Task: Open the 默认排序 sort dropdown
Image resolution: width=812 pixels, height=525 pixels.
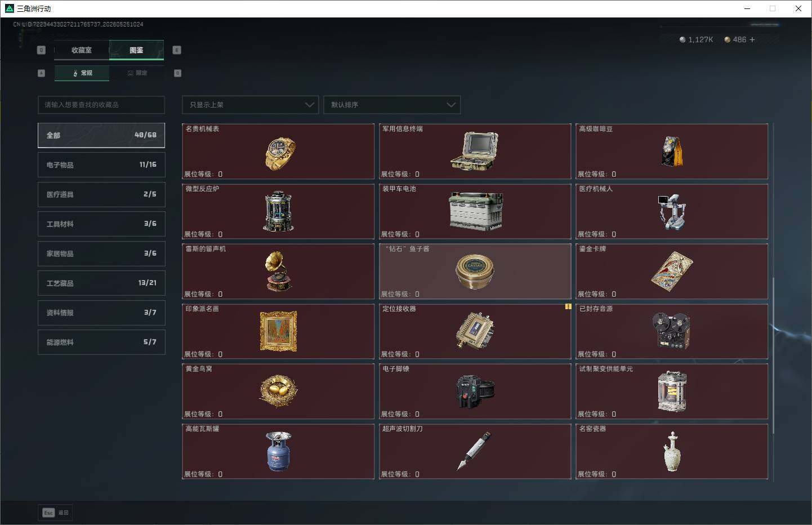Action: tap(392, 105)
